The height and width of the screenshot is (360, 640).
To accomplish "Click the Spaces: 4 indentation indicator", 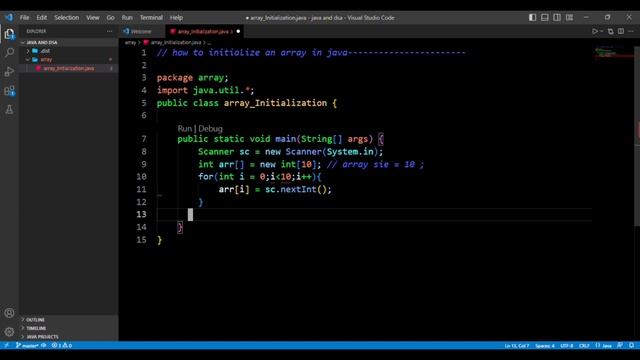I will (545, 345).
